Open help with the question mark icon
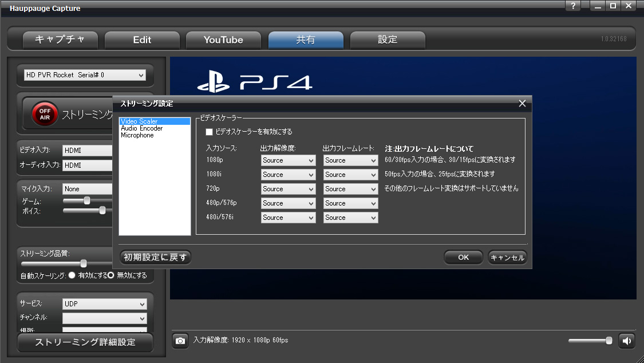 point(574,6)
